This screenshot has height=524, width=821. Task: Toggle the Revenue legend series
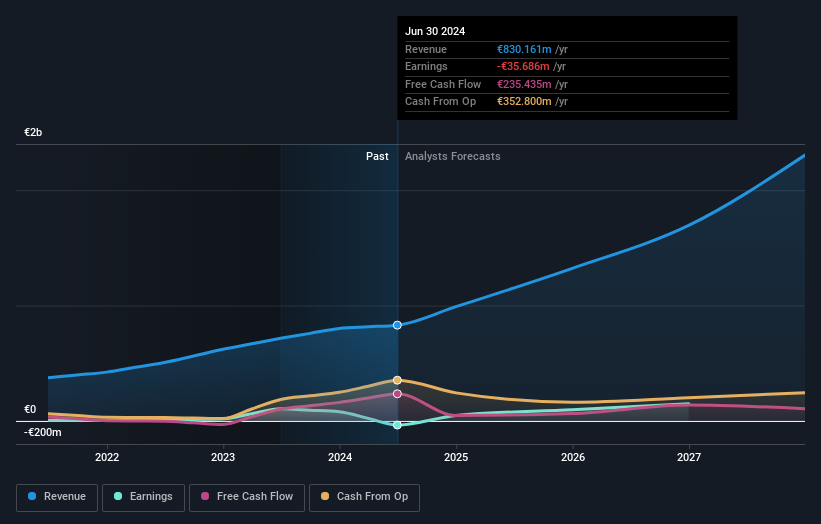point(57,497)
